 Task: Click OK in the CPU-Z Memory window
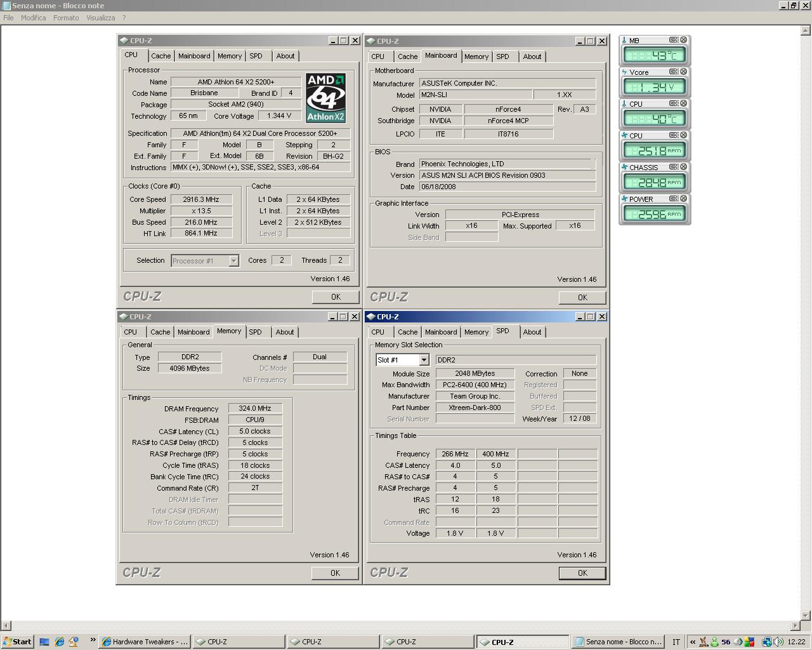pos(335,573)
